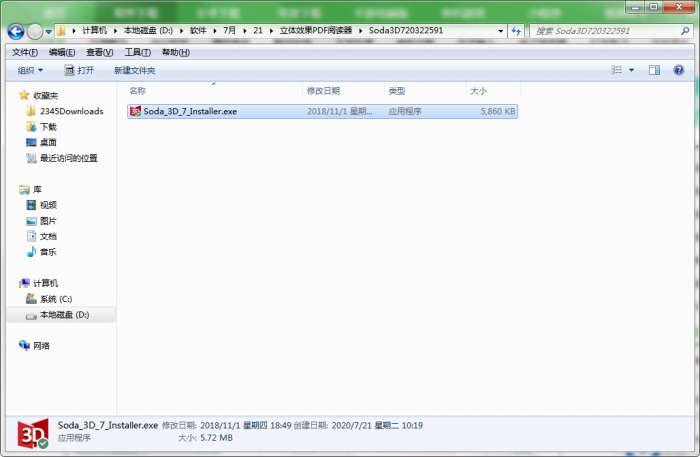700x457 pixels.
Task: Go back with the blue Back arrow
Action: click(16, 31)
